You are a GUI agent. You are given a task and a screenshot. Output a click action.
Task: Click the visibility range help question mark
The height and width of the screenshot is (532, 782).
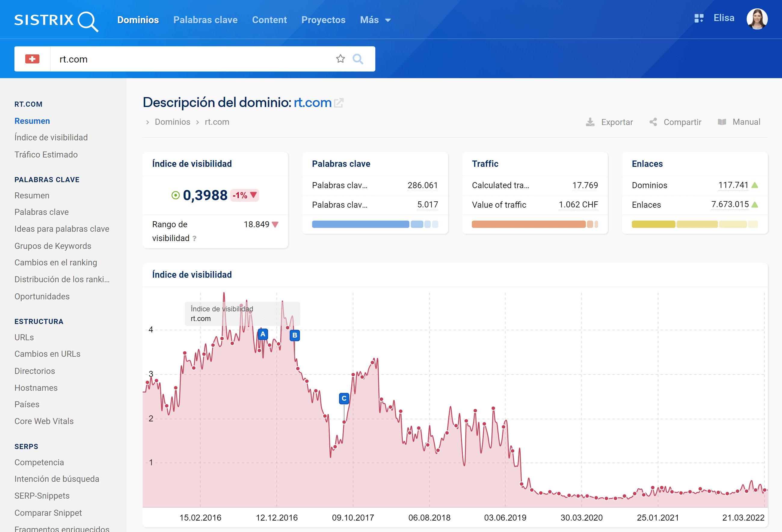(x=195, y=238)
